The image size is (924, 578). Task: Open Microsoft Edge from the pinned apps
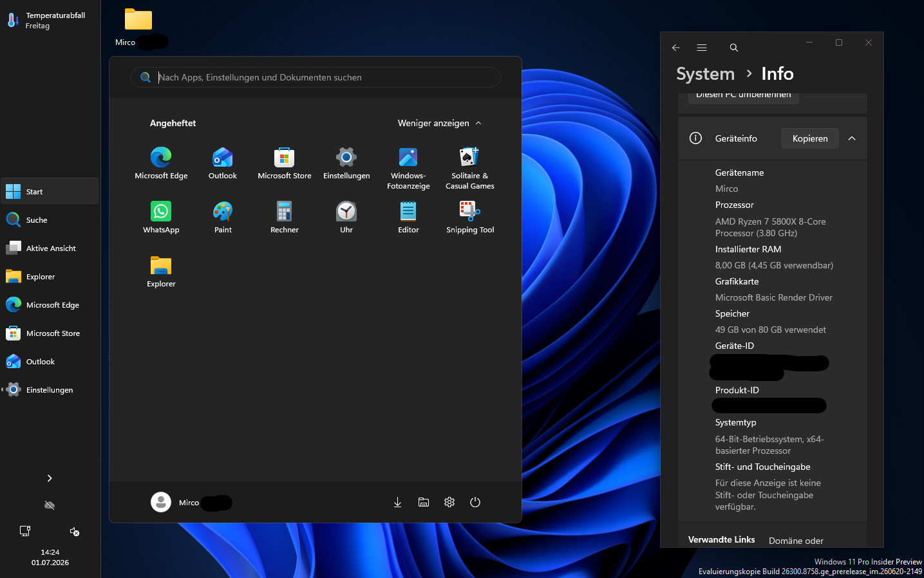[161, 163]
